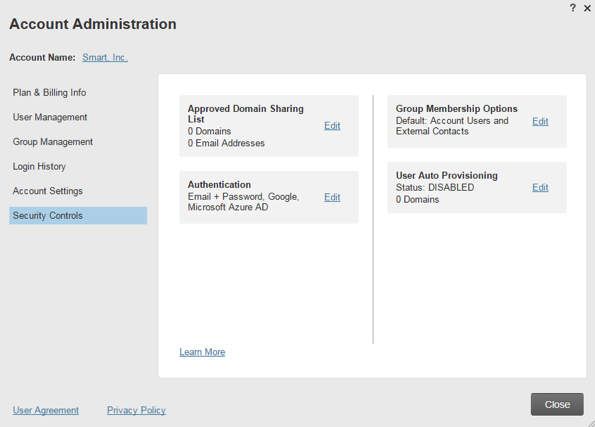Viewport: 595px width, 427px height.
Task: Click the Authentication card heading
Action: click(219, 184)
